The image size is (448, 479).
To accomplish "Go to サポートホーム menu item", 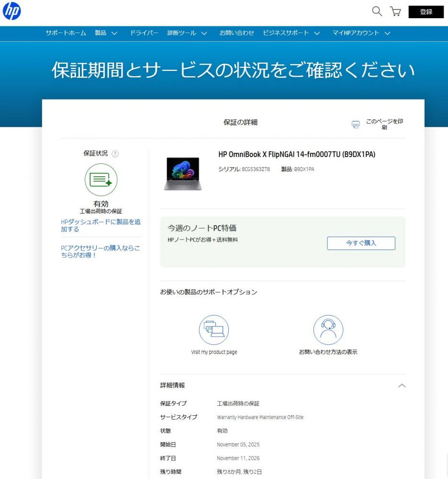I will 66,33.
